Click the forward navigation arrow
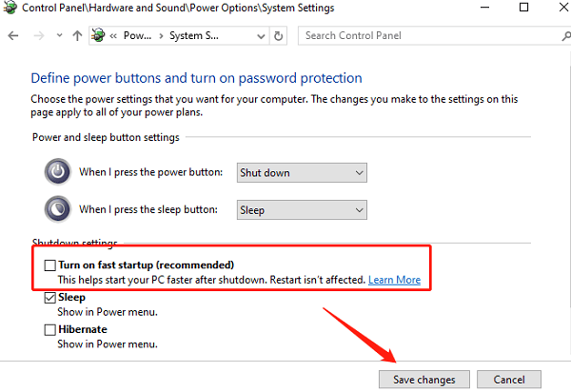 (x=39, y=35)
